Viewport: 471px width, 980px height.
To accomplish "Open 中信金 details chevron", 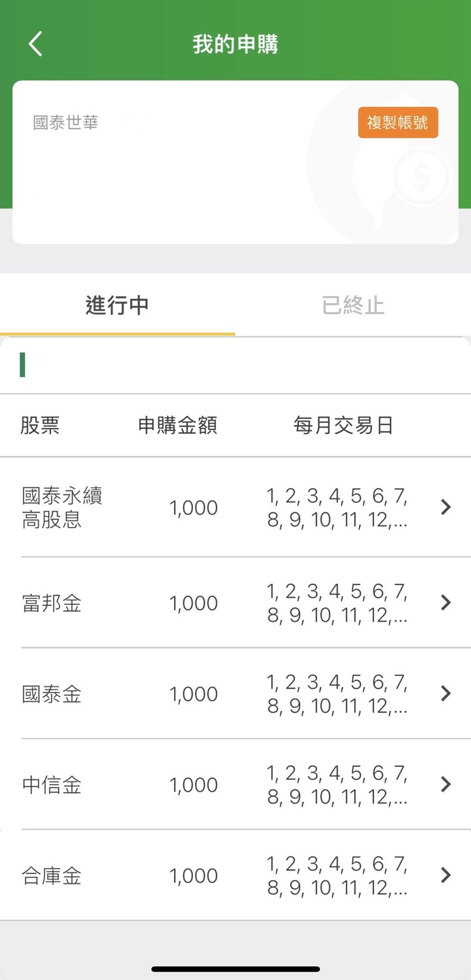I will click(446, 784).
